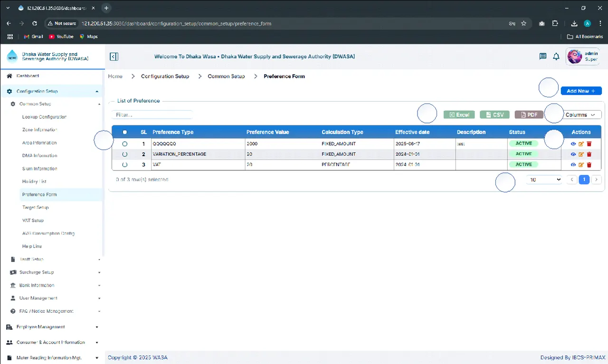Collapse the sidebar with the panel toggle icon
This screenshot has width=608, height=364.
pos(114,57)
